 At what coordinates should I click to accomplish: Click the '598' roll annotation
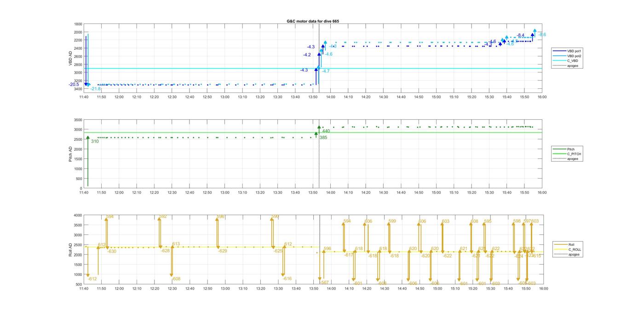pos(517,221)
